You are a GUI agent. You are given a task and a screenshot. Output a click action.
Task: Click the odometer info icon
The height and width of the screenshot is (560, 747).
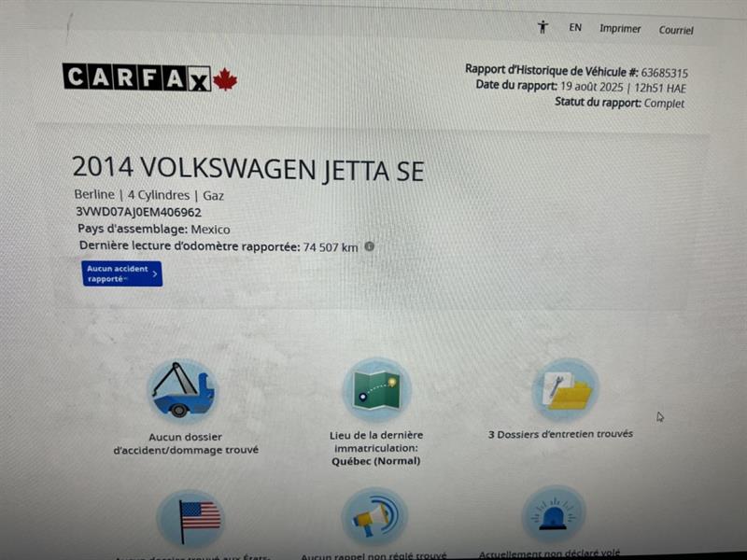(x=369, y=246)
